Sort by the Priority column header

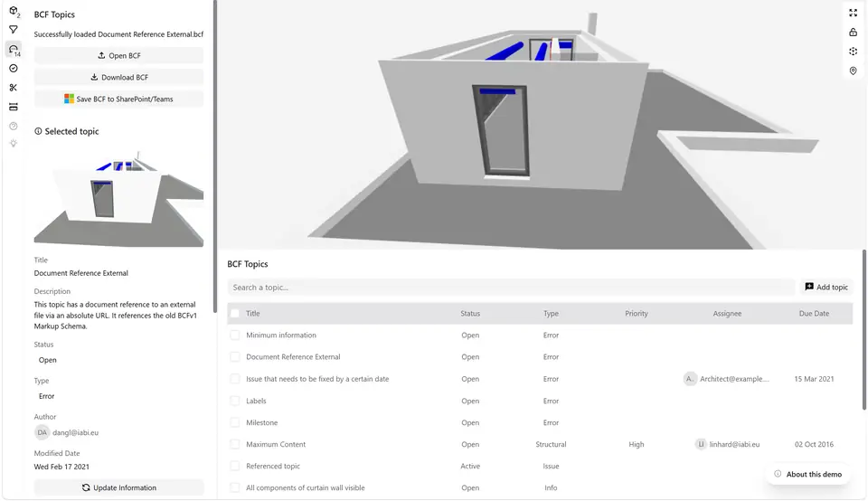[x=636, y=313]
